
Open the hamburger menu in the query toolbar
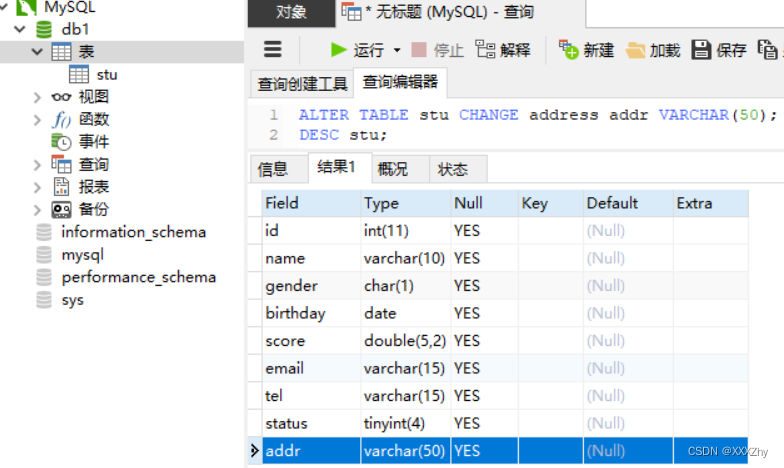272,50
